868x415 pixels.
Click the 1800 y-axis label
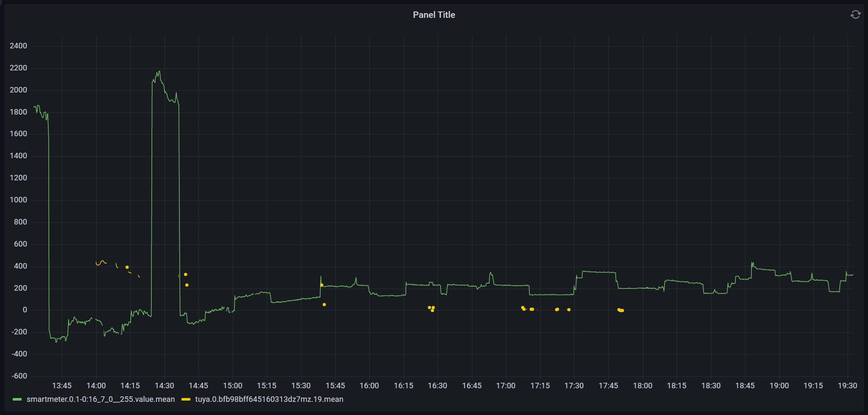pyautogui.click(x=18, y=112)
